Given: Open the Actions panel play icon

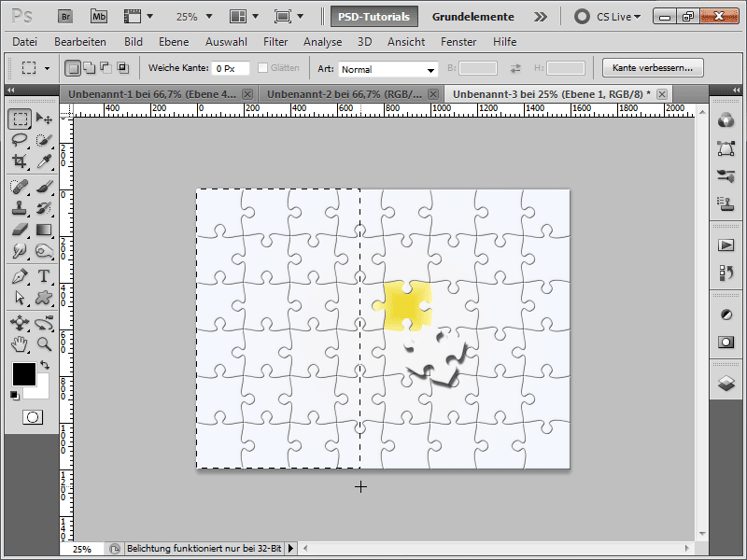Looking at the screenshot, I should click(726, 245).
